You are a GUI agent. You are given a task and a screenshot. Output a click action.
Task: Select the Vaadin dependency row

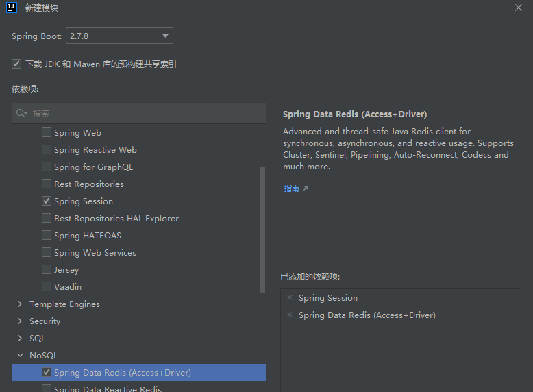[68, 287]
